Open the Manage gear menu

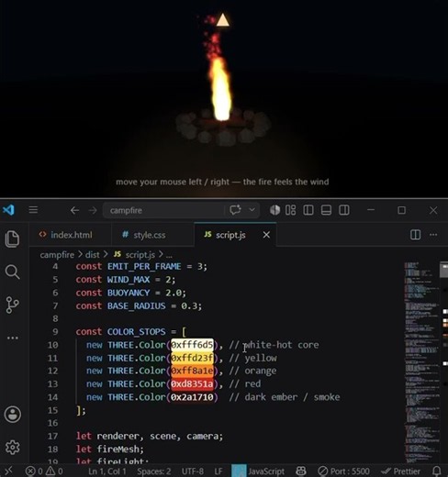(x=13, y=448)
